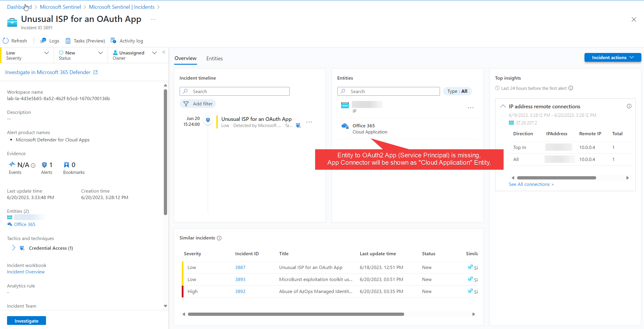This screenshot has height=329, width=644.
Task: Click the shield marker on the timeline
Action: 208,120
